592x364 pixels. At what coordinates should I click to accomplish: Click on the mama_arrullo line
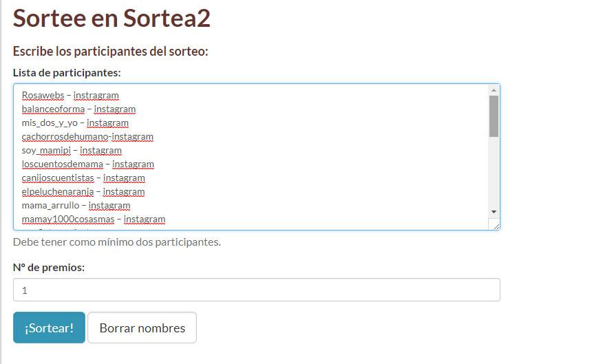[x=76, y=206]
